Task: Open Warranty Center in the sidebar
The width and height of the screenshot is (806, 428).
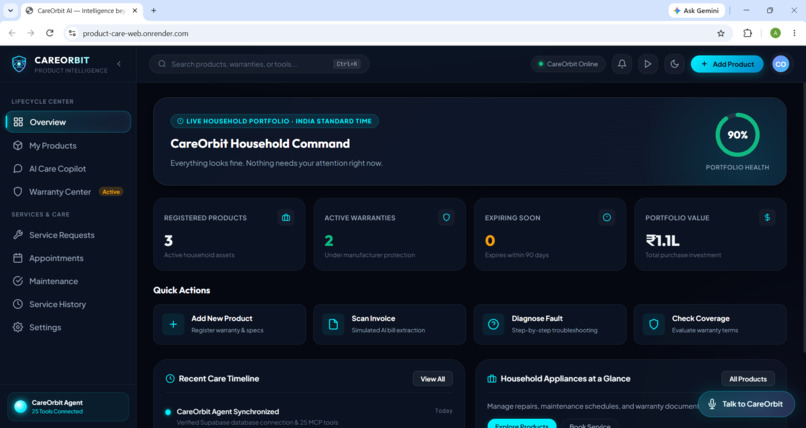Action: click(x=68, y=192)
